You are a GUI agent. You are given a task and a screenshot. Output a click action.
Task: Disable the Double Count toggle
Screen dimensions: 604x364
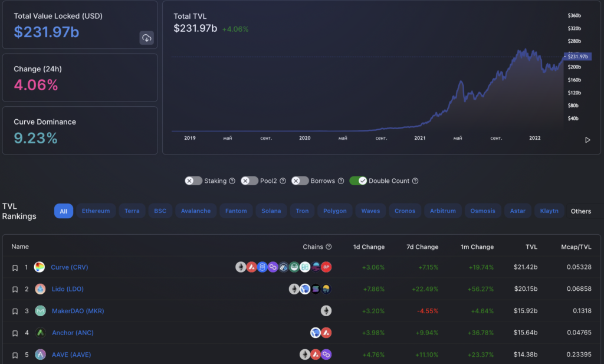coord(358,181)
